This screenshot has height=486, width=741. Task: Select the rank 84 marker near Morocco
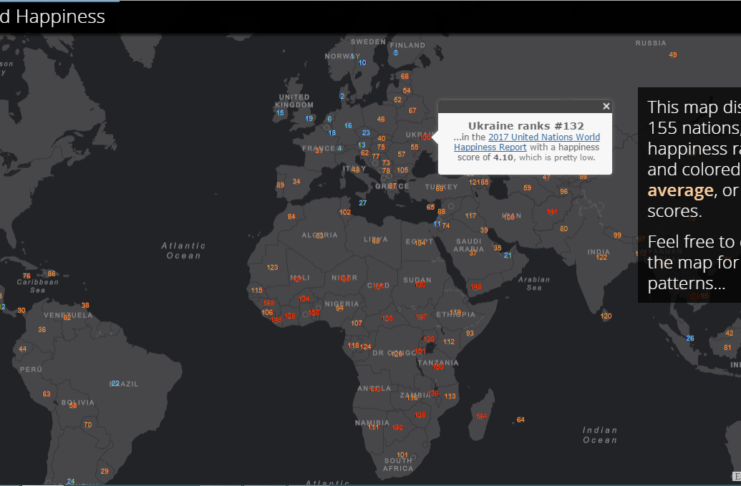pyautogui.click(x=291, y=216)
